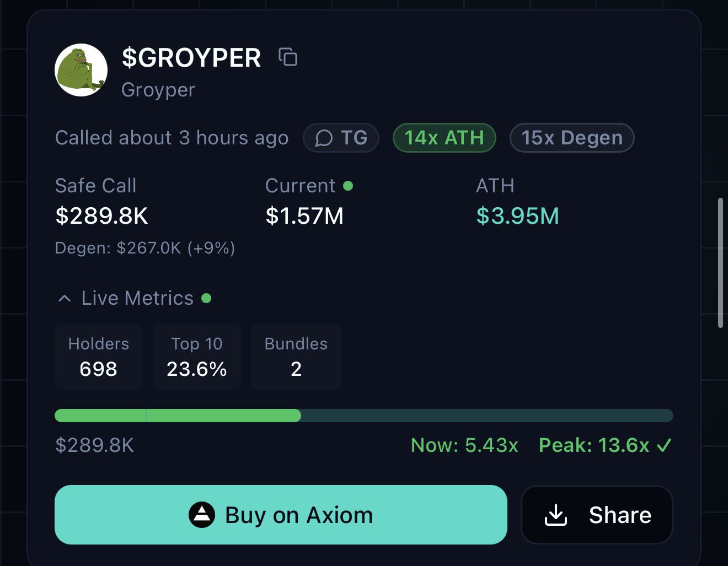Click the Share button
728x566 pixels.
tap(597, 515)
